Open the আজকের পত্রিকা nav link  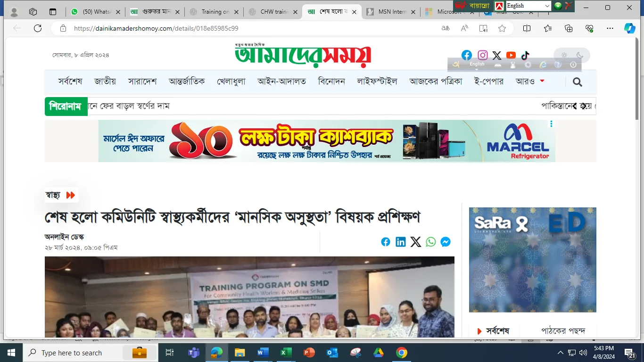[436, 81]
